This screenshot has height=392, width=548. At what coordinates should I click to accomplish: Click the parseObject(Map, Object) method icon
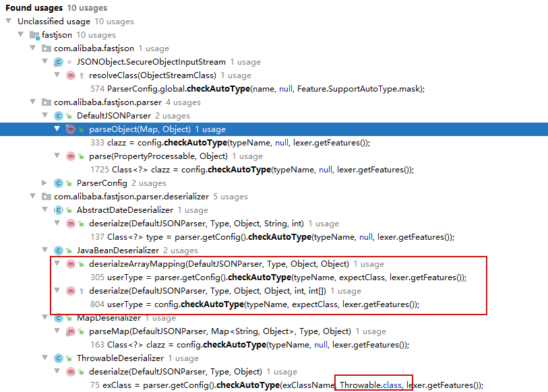pos(71,129)
